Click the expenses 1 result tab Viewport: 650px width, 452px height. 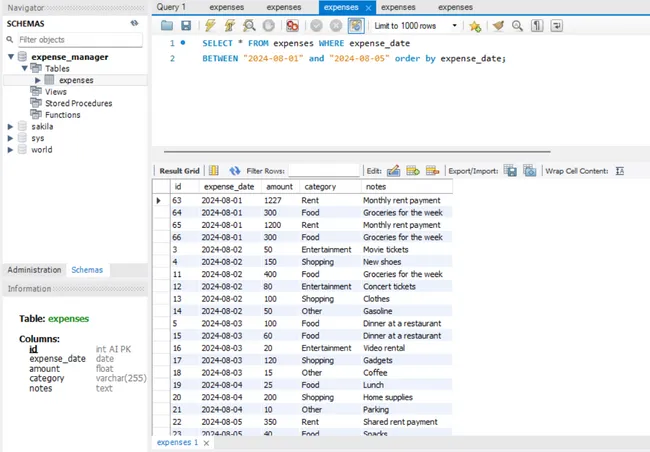pos(177,442)
